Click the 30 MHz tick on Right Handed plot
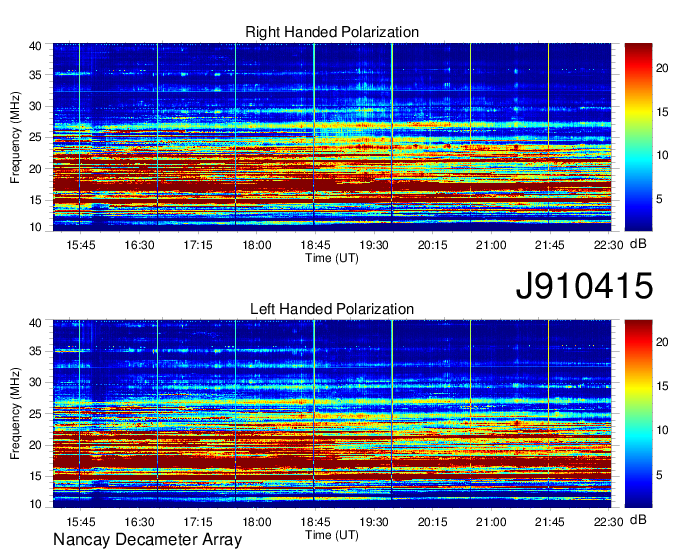Viewport: 680px width, 552px height. point(35,107)
